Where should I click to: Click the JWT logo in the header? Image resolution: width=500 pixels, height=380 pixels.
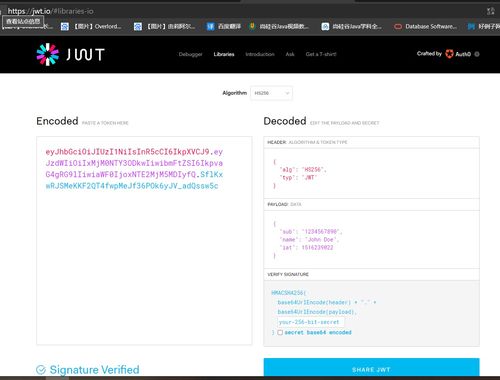pyautogui.click(x=70, y=54)
